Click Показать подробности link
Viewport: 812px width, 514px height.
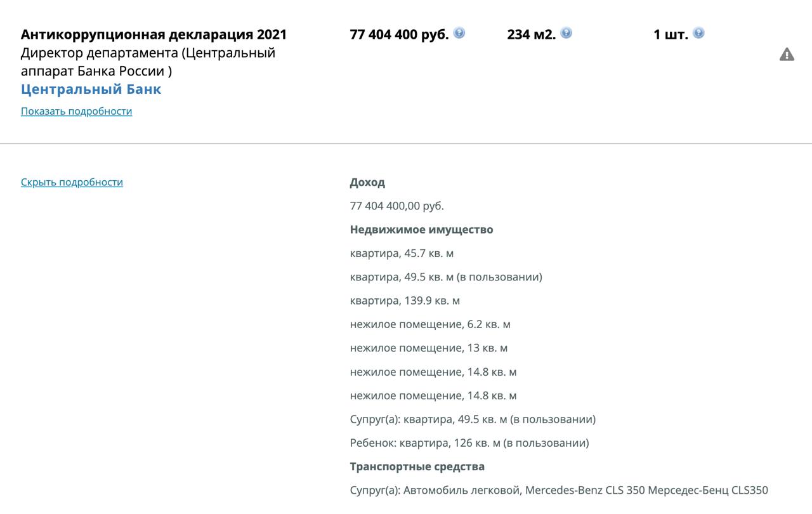(x=76, y=111)
